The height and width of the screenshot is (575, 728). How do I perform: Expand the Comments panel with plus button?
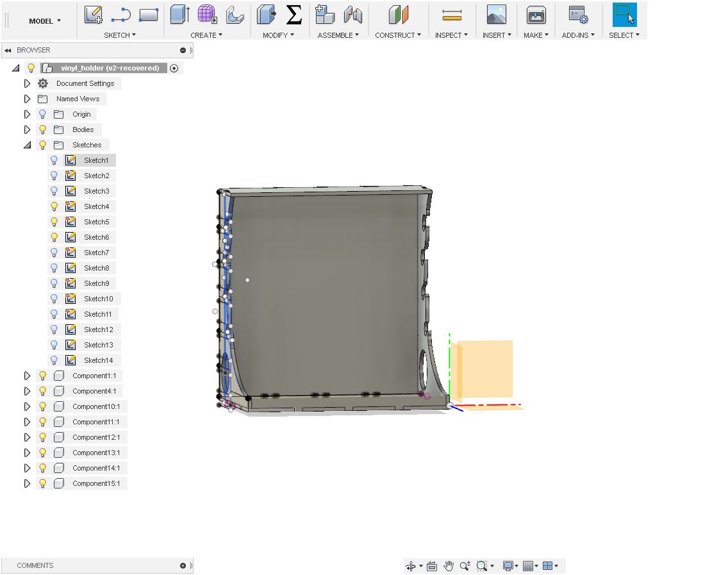point(183,565)
